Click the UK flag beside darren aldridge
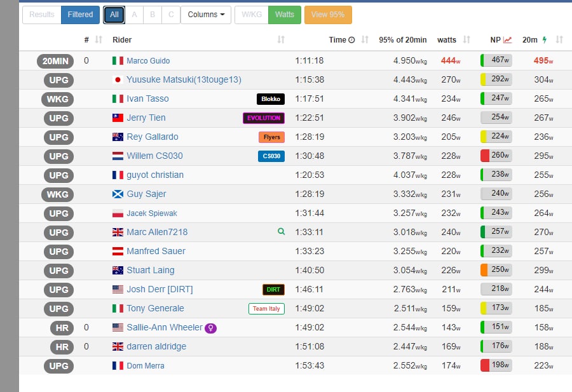 (x=118, y=346)
